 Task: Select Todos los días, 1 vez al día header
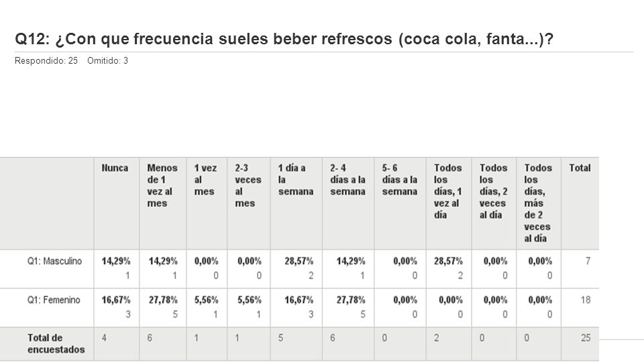pos(448,191)
